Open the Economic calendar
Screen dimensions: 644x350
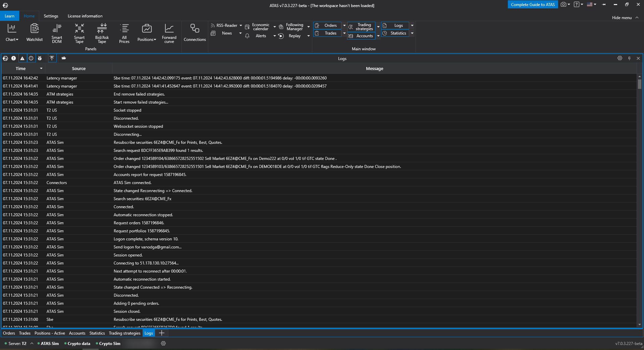pos(258,27)
